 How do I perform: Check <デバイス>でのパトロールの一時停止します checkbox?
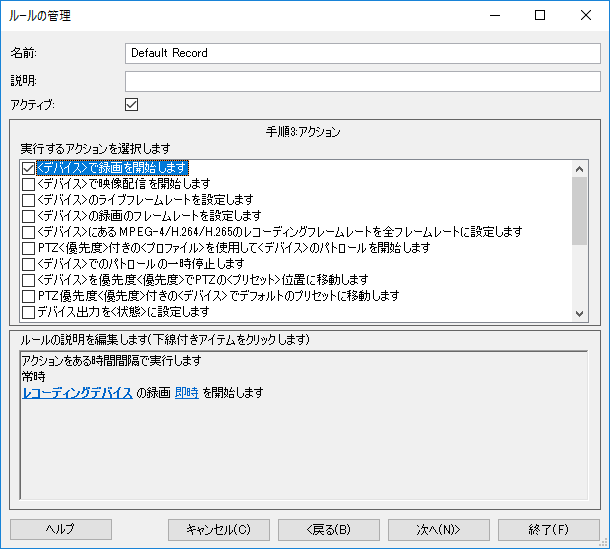28,264
